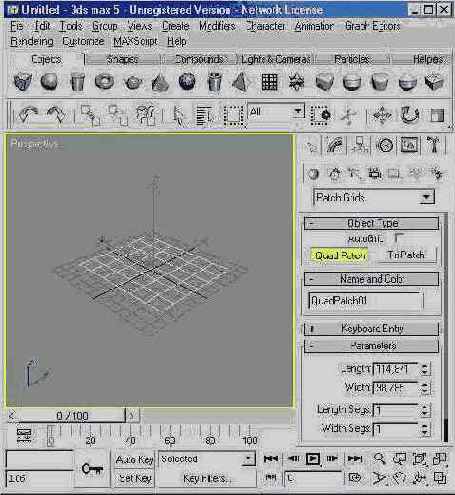The image size is (455, 495).
Task: Click the Quad Patch button
Action: [340, 255]
